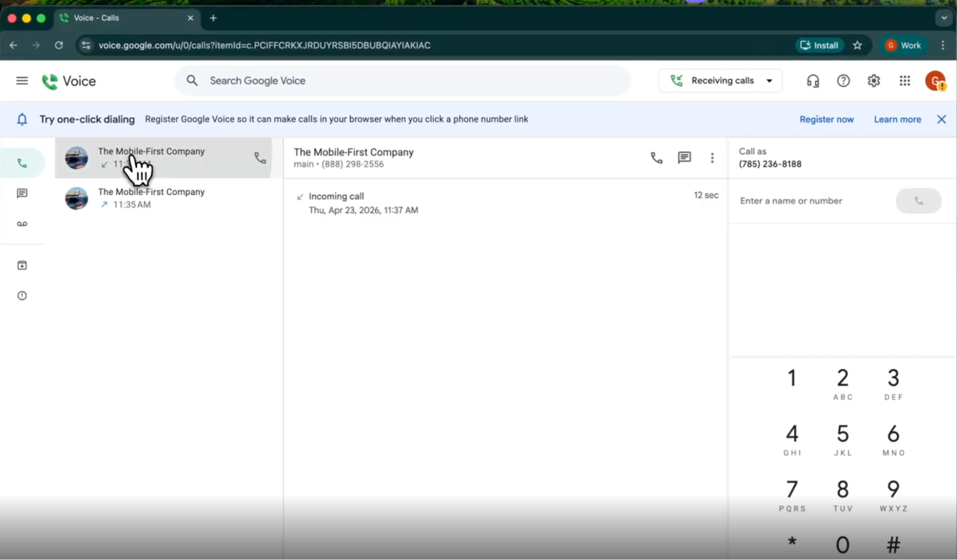
Task: Click Register now link
Action: pos(826,120)
